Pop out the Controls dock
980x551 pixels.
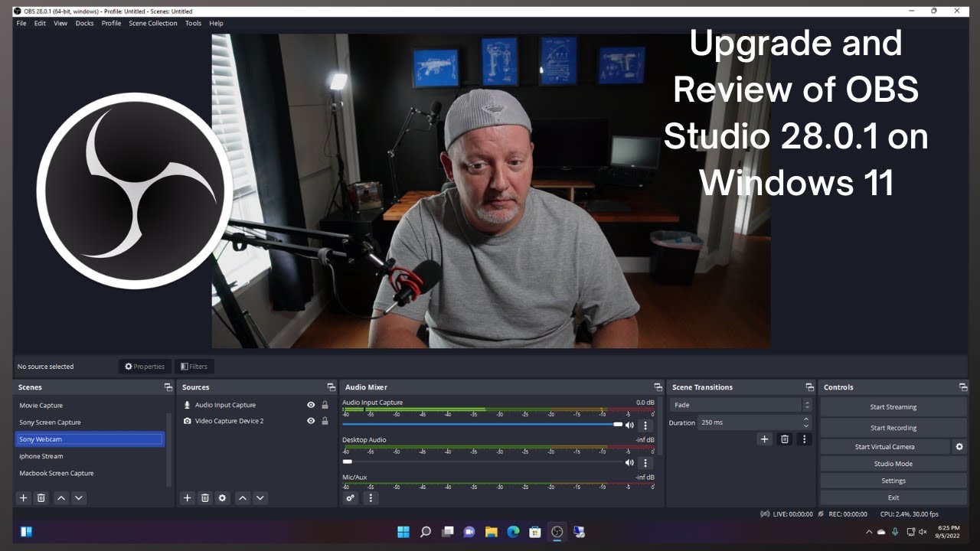tap(963, 387)
